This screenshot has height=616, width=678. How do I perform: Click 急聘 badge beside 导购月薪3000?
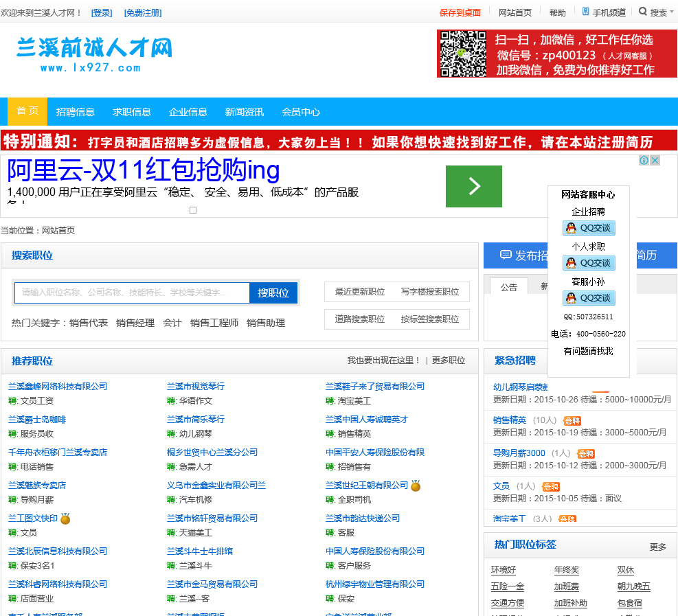(x=586, y=453)
